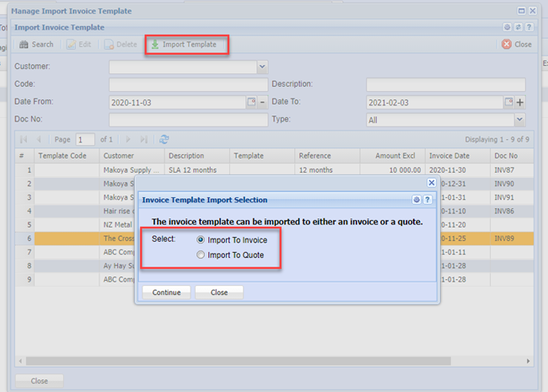Click print icon in Import Selection dialog
The width and height of the screenshot is (548, 392).
(x=416, y=200)
